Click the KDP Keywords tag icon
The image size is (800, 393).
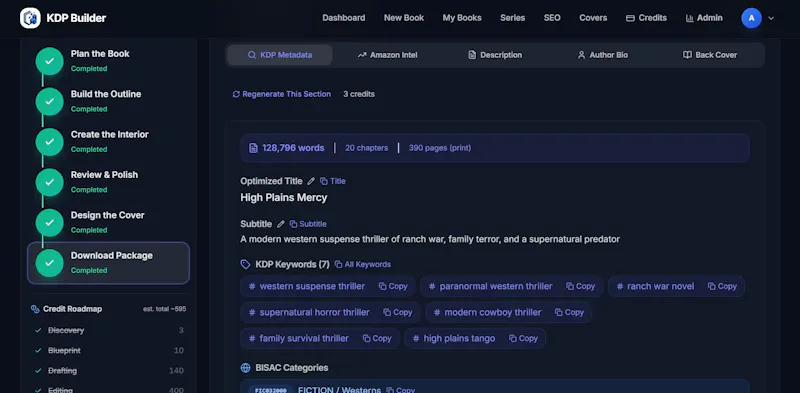point(245,264)
